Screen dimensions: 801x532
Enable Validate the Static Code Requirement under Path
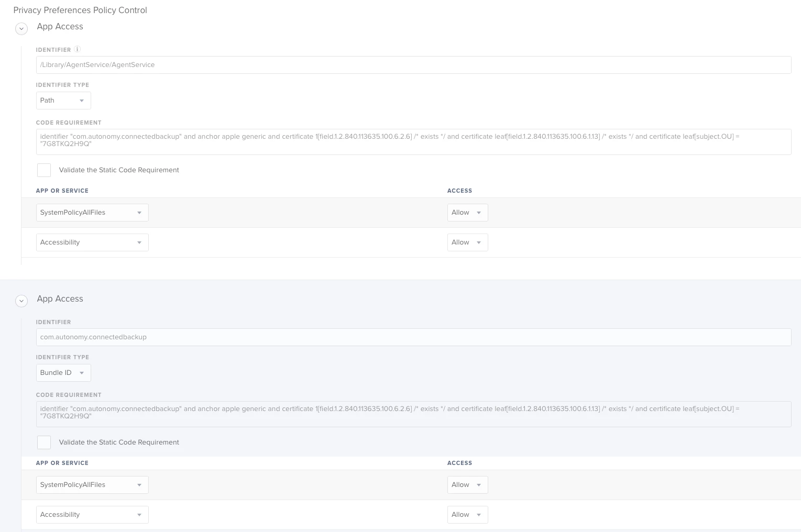44,170
